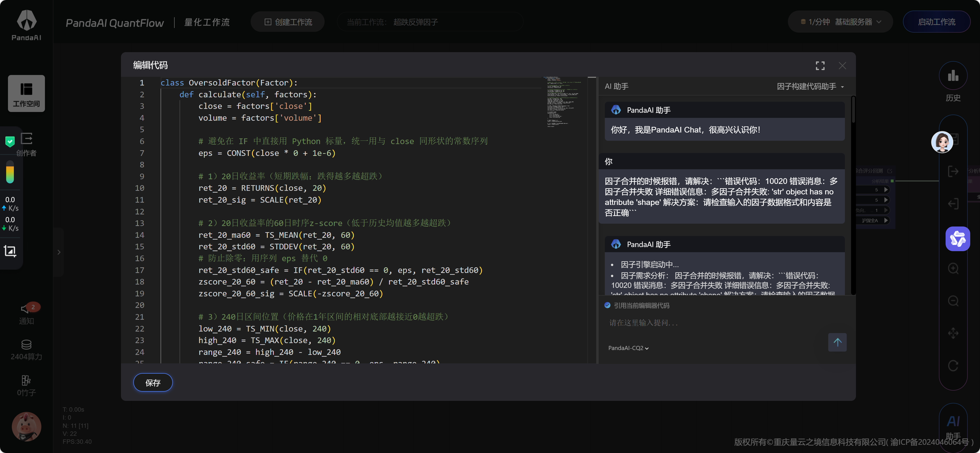Click the 保存 save button
The image size is (980, 453).
153,383
